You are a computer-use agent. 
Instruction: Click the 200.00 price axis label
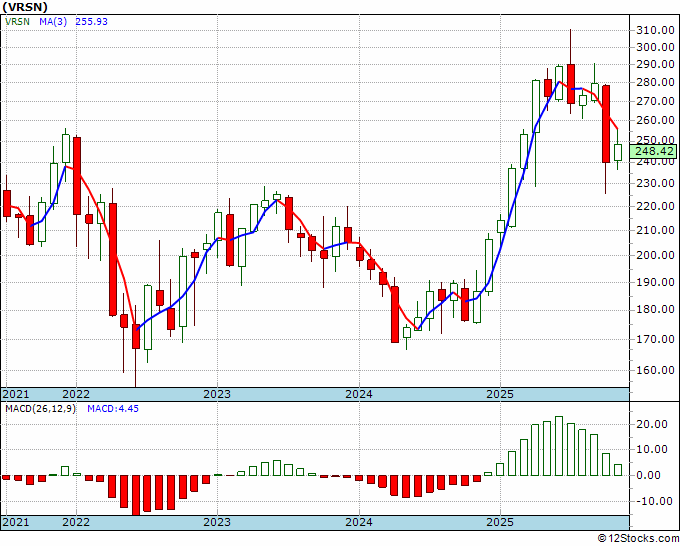click(x=655, y=255)
